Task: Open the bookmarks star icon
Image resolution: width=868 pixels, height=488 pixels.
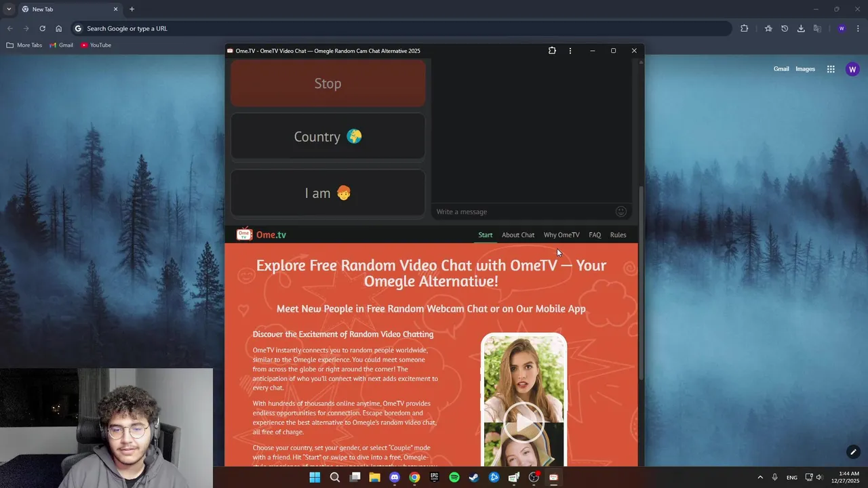Action: pyautogui.click(x=768, y=28)
